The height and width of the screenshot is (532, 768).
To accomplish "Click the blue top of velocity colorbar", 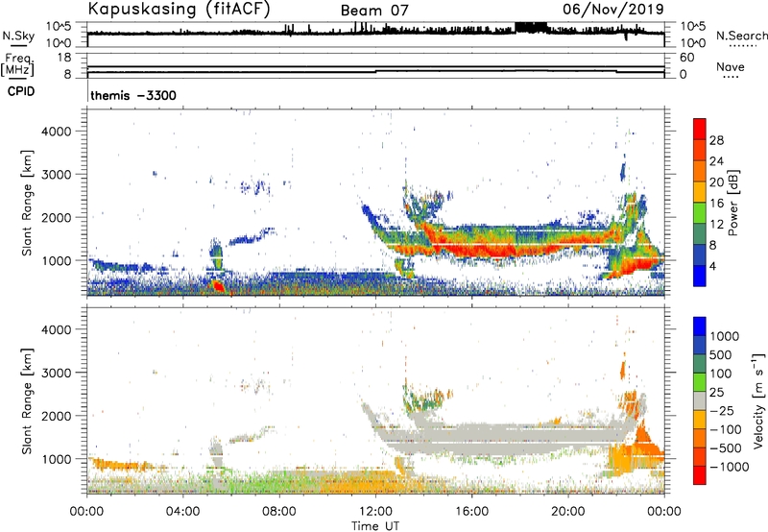I will pyautogui.click(x=700, y=326).
